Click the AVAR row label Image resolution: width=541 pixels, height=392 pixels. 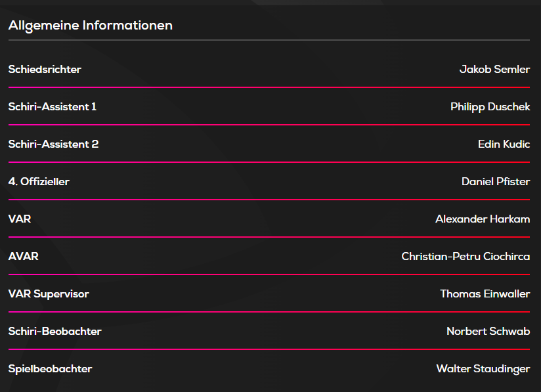[x=24, y=256]
